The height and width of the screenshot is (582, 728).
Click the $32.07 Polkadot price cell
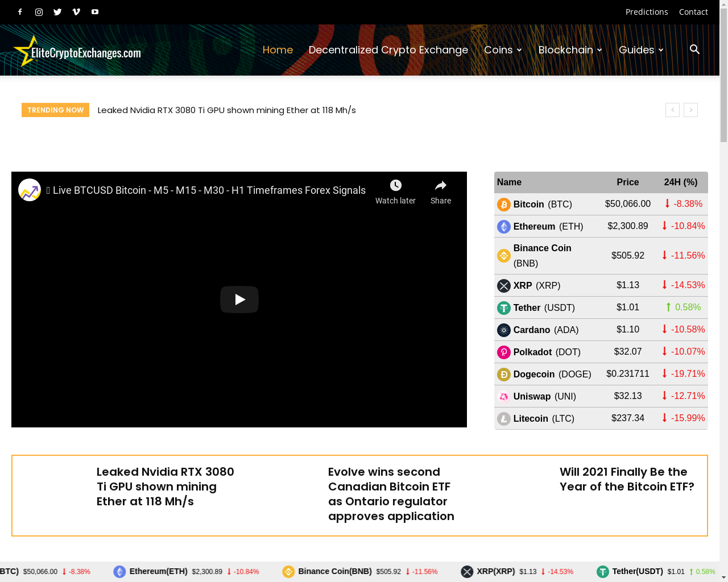(x=628, y=352)
